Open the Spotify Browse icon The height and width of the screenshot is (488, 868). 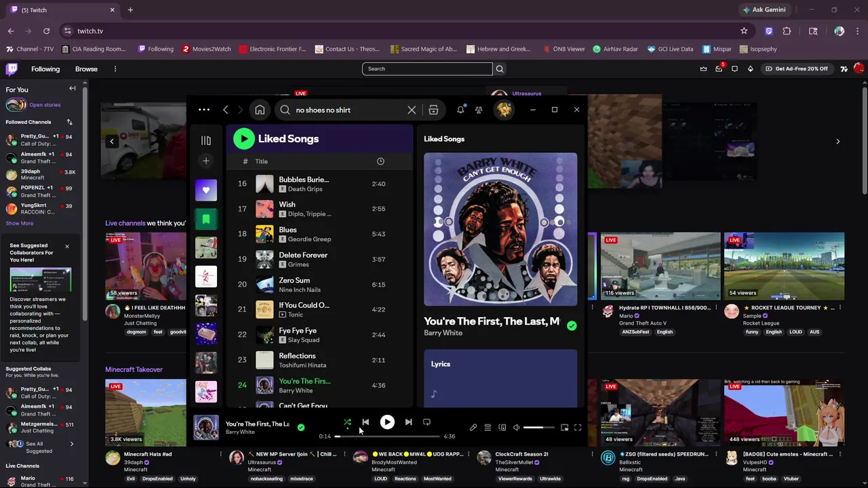click(433, 110)
